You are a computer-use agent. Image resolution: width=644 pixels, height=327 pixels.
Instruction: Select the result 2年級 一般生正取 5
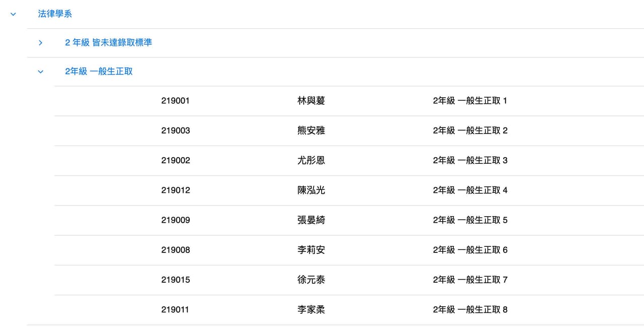click(470, 220)
